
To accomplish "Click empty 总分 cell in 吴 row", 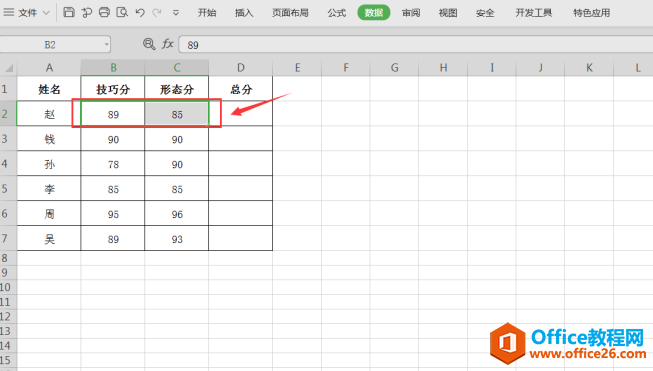I will (x=241, y=239).
